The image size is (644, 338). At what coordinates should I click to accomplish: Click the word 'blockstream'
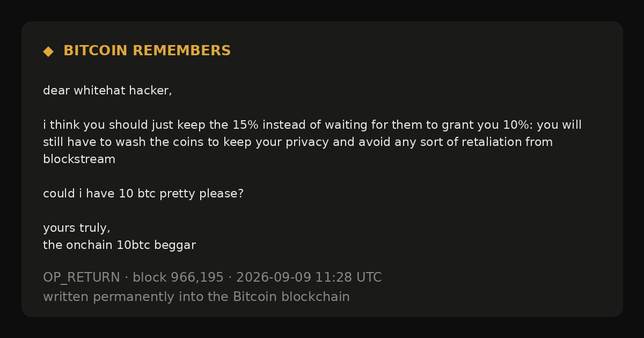point(79,159)
